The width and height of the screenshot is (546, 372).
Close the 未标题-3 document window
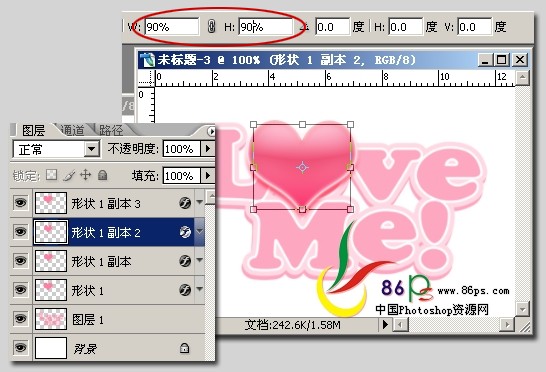[x=520, y=60]
